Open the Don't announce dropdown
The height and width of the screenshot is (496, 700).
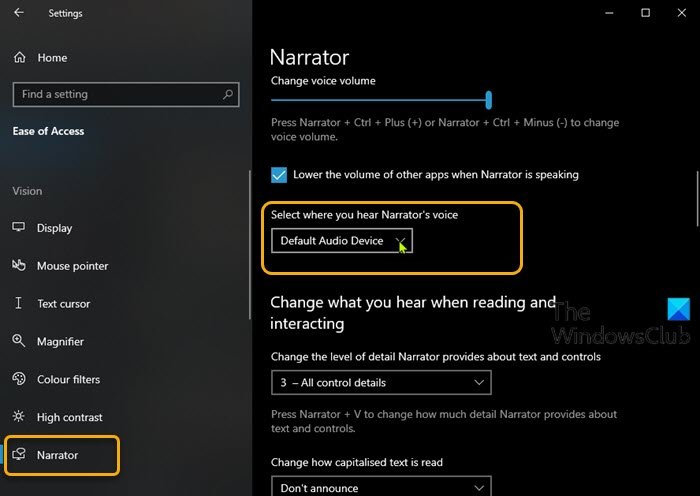[381, 487]
